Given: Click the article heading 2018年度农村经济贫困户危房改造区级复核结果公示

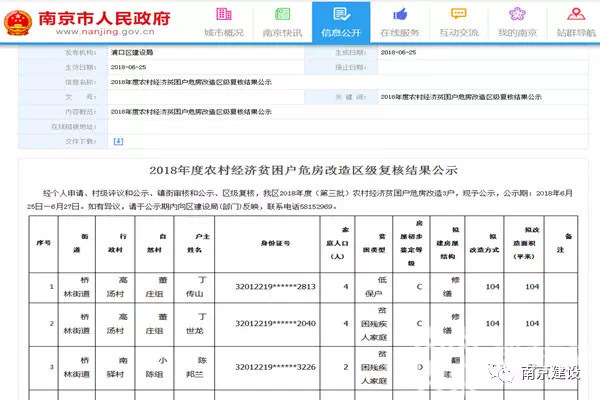Looking at the screenshot, I should point(303,170).
